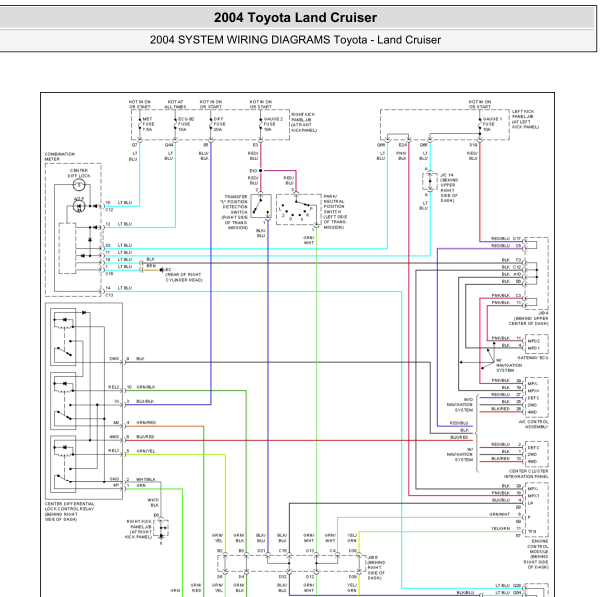Click the GAUGE 2 FUSE 10A label

coord(273,124)
